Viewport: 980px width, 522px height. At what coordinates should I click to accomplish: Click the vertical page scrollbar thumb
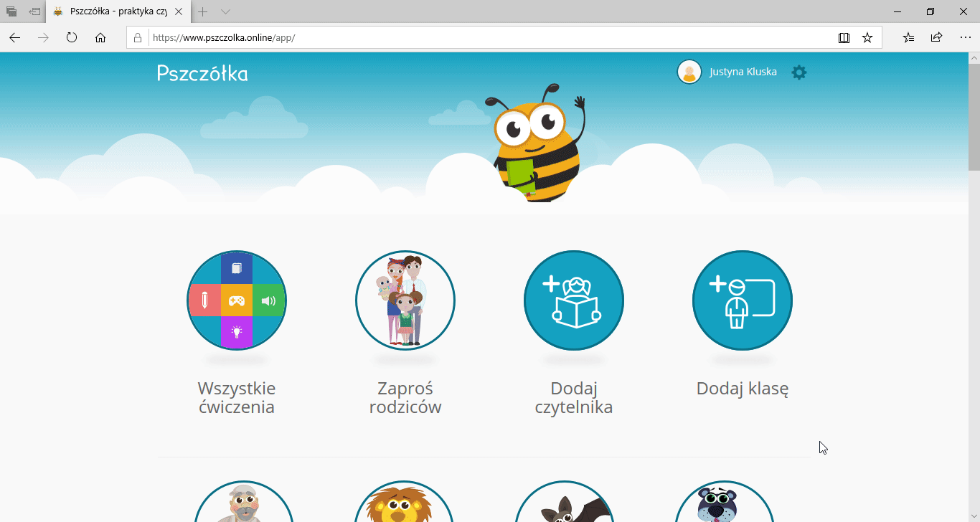974,117
